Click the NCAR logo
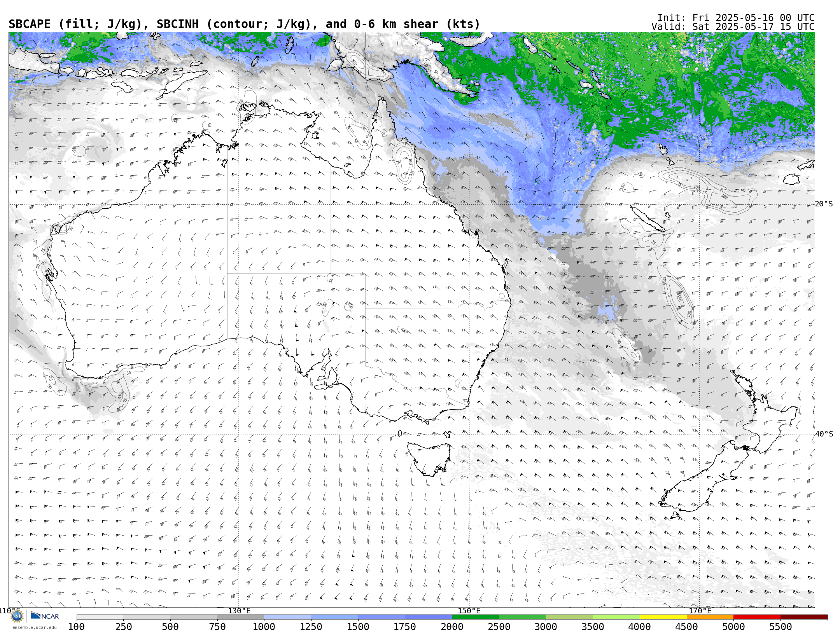This screenshot has width=840, height=632. [x=45, y=616]
